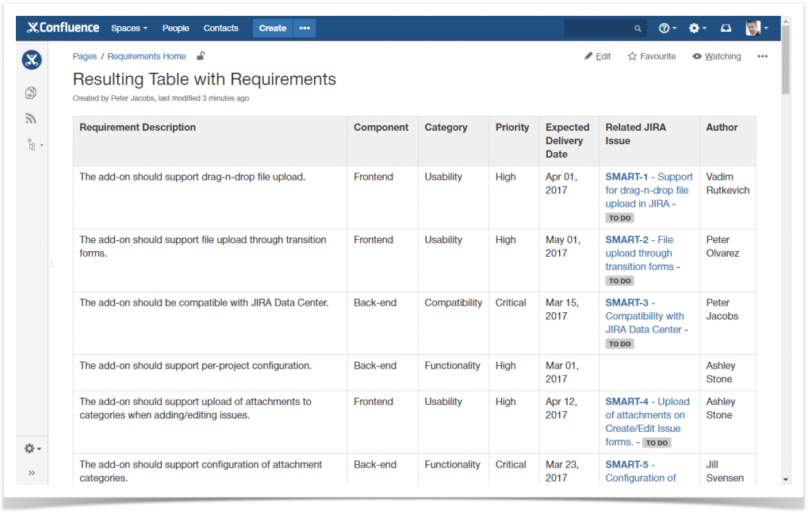Open the profile avatar dropdown menu
Viewport: 812px width, 515px height.
click(x=755, y=28)
